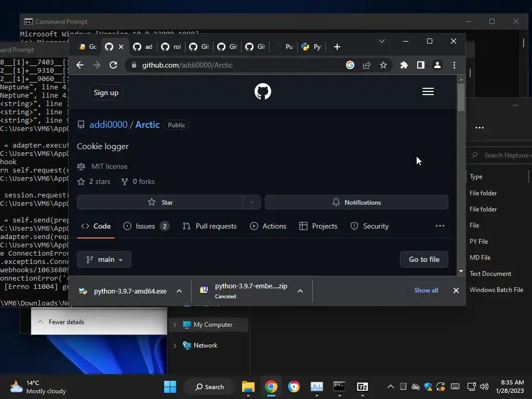Screen dimensions: 532x399
Task: Click the Google icon in address bar
Action: point(350,65)
